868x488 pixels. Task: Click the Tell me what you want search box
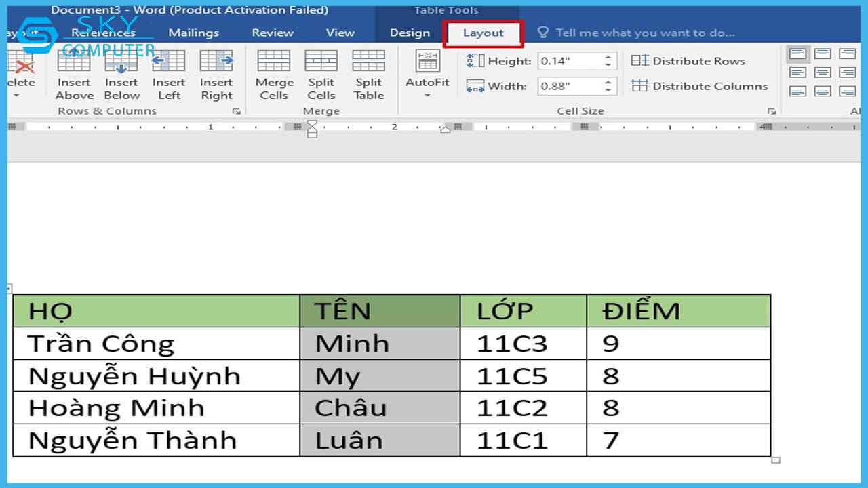644,33
